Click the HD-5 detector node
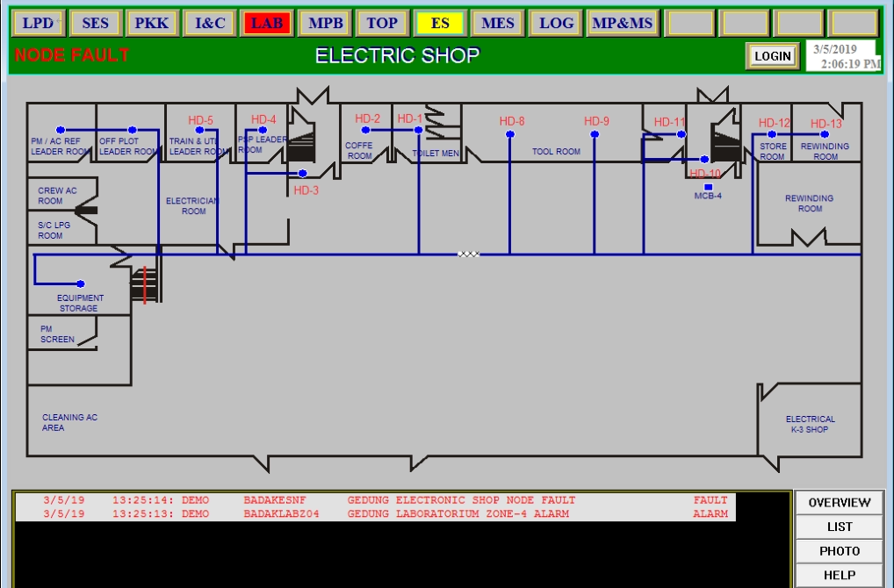The height and width of the screenshot is (588, 894). click(201, 130)
